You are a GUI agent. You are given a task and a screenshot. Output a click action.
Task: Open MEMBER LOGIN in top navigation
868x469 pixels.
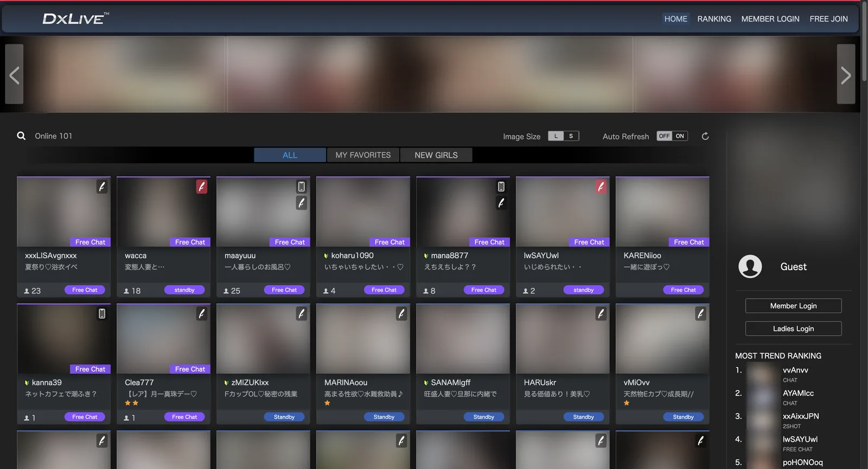(770, 19)
